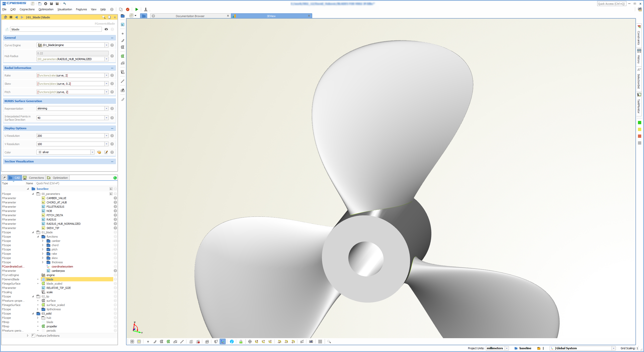Click the camera screenshot icon in 3D toolbar
Viewport: 644px width, 352px height.
point(311,341)
